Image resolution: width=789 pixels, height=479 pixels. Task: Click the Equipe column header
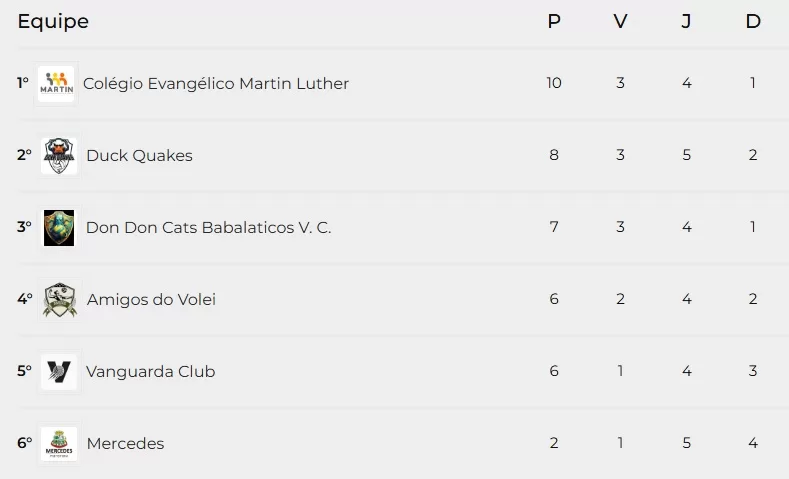tap(53, 21)
